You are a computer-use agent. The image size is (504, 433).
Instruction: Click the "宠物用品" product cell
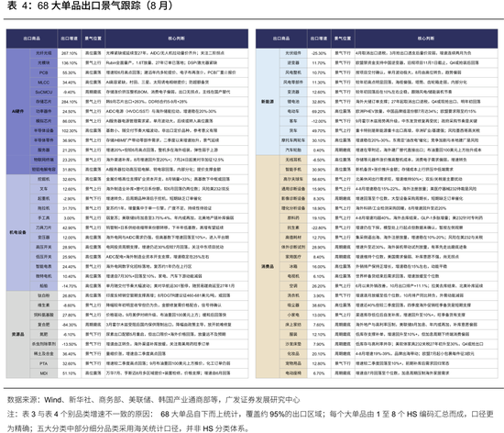tap(293, 363)
